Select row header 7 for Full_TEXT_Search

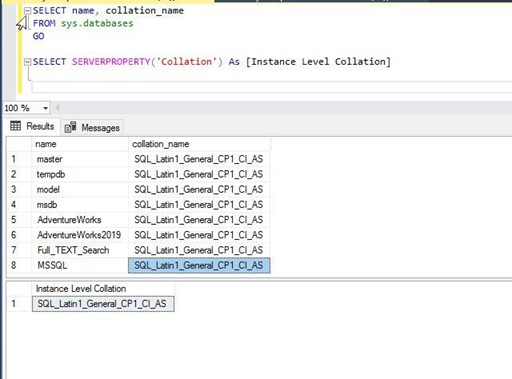(x=19, y=250)
